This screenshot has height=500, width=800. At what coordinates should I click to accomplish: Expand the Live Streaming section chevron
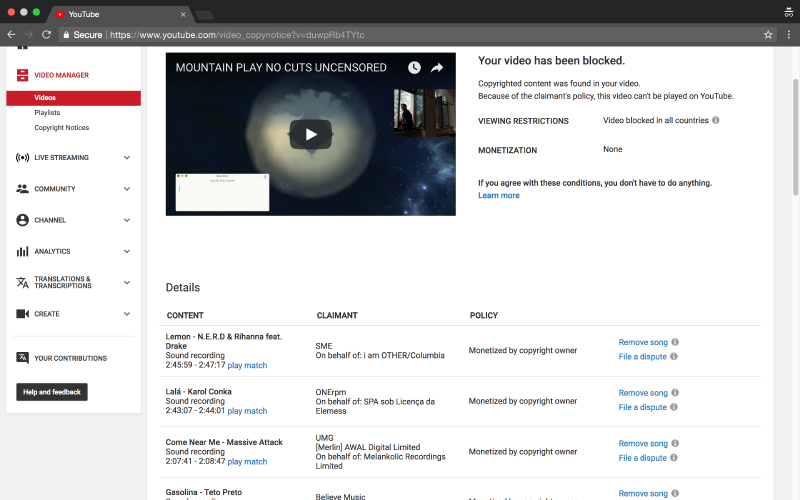[x=127, y=158]
